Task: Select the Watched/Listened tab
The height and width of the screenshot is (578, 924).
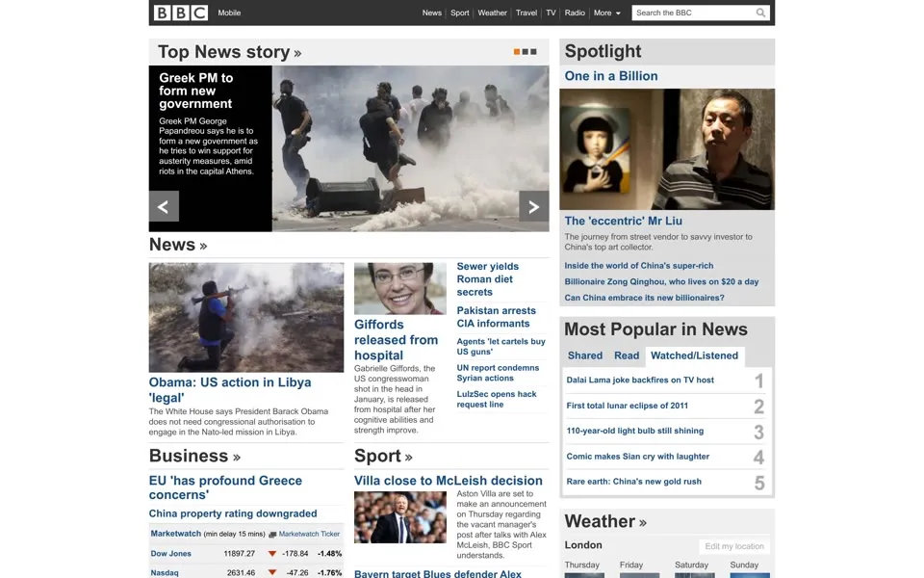Action: click(x=694, y=355)
